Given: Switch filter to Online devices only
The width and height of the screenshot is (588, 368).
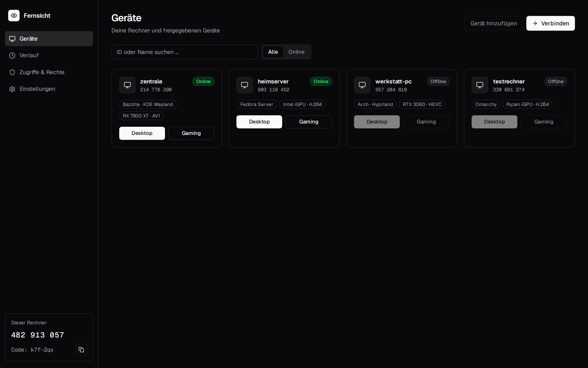Looking at the screenshot, I should click(296, 52).
